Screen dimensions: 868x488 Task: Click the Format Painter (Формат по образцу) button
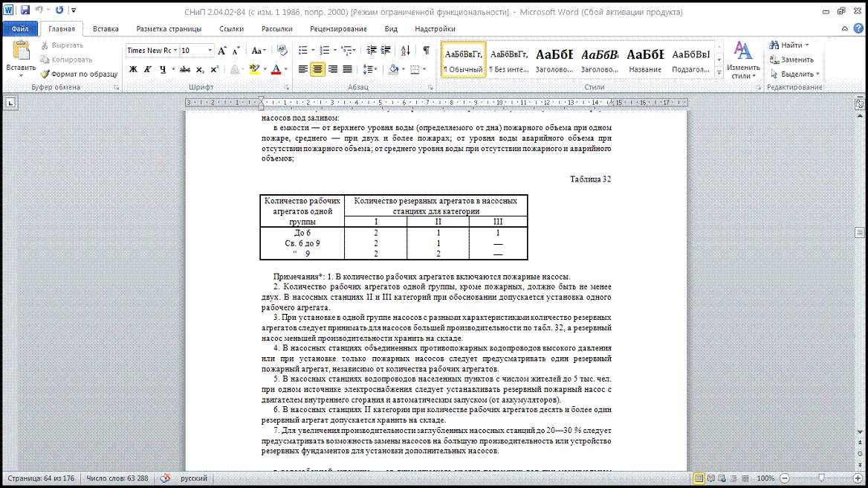[x=79, y=74]
